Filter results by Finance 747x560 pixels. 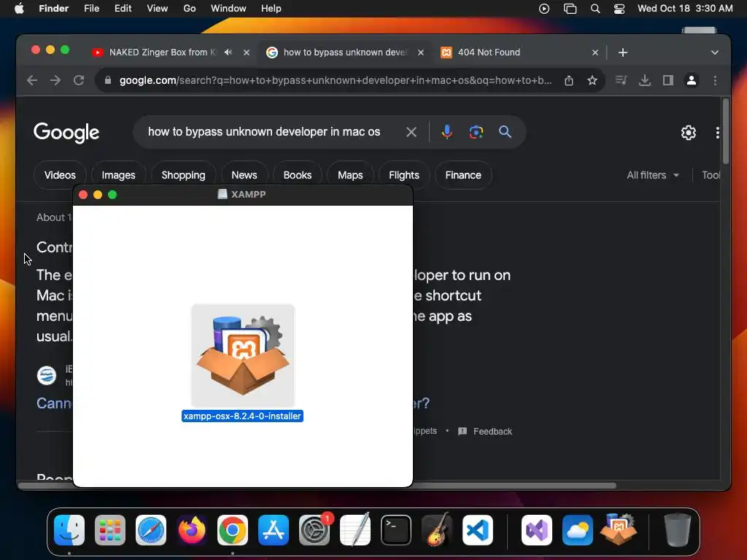tap(463, 175)
